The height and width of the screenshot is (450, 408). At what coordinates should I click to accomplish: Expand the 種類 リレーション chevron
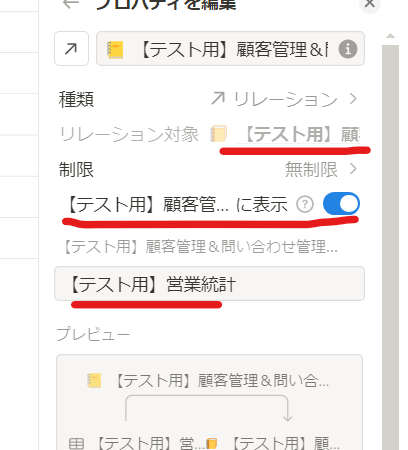point(353,99)
